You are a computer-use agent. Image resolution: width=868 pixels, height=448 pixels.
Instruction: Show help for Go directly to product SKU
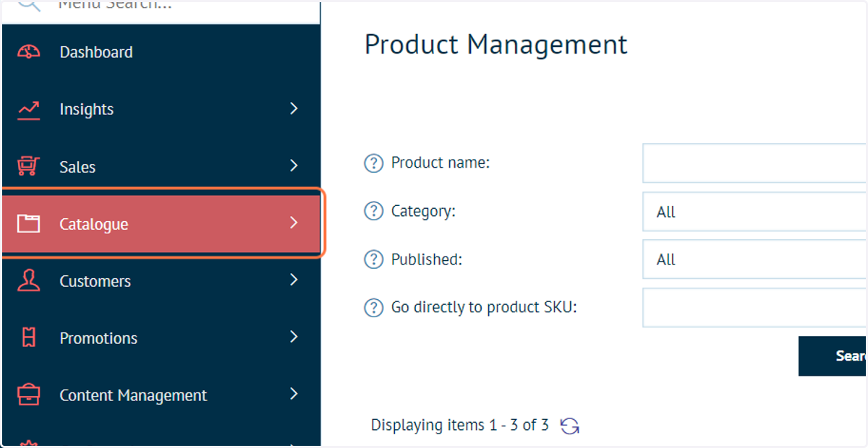[373, 308]
